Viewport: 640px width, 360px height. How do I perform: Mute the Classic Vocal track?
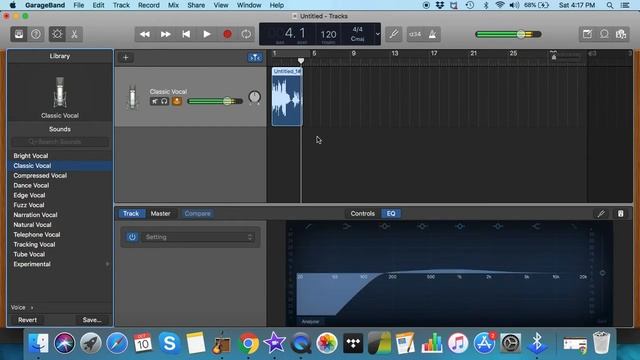[154, 101]
